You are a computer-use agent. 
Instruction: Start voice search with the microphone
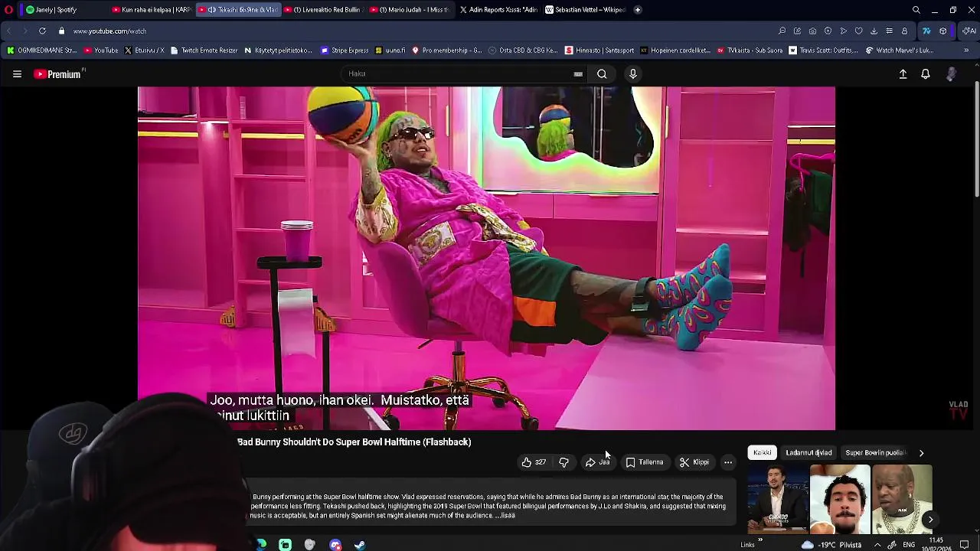tap(632, 74)
